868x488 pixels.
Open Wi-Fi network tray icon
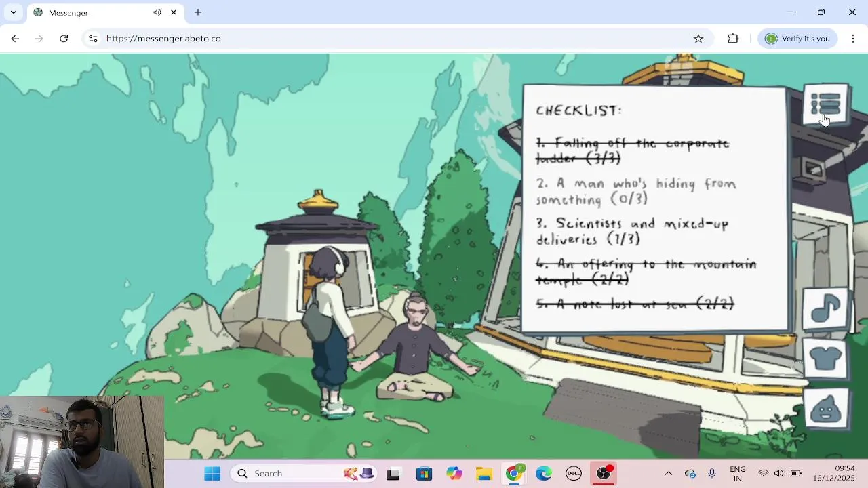pos(764,473)
